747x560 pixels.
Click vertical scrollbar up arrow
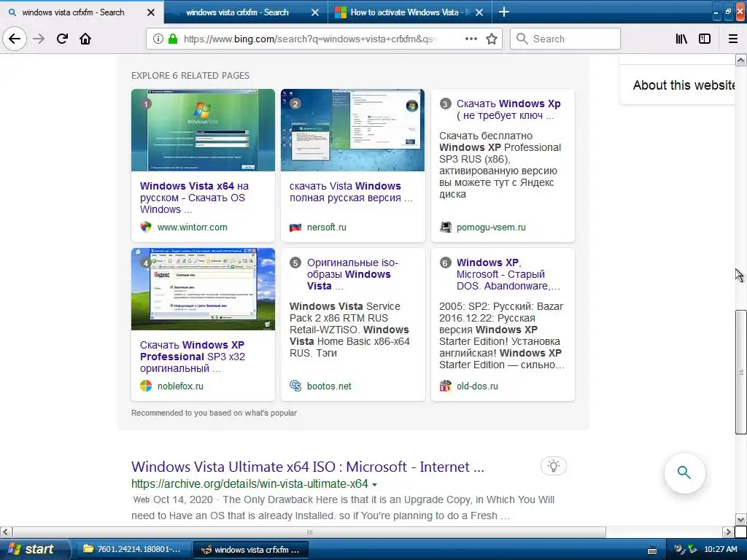[741, 60]
